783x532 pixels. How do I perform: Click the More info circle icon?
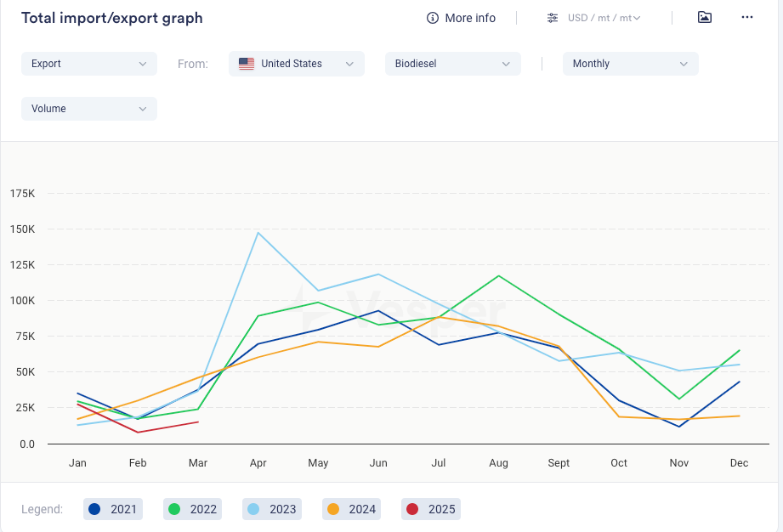tap(433, 18)
